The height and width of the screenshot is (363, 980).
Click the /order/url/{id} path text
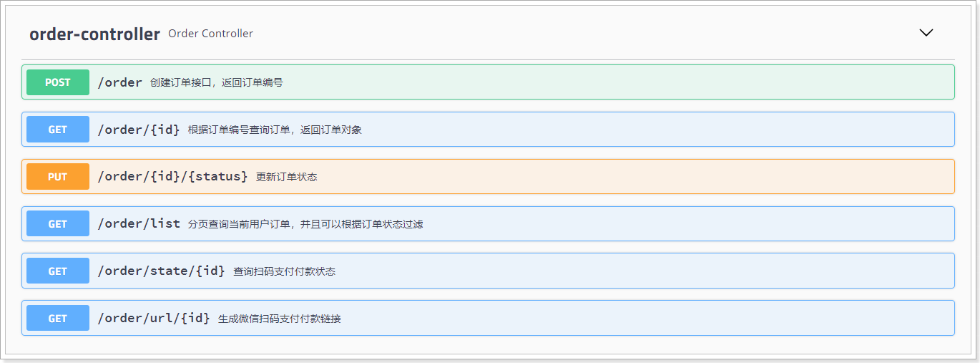(x=154, y=319)
